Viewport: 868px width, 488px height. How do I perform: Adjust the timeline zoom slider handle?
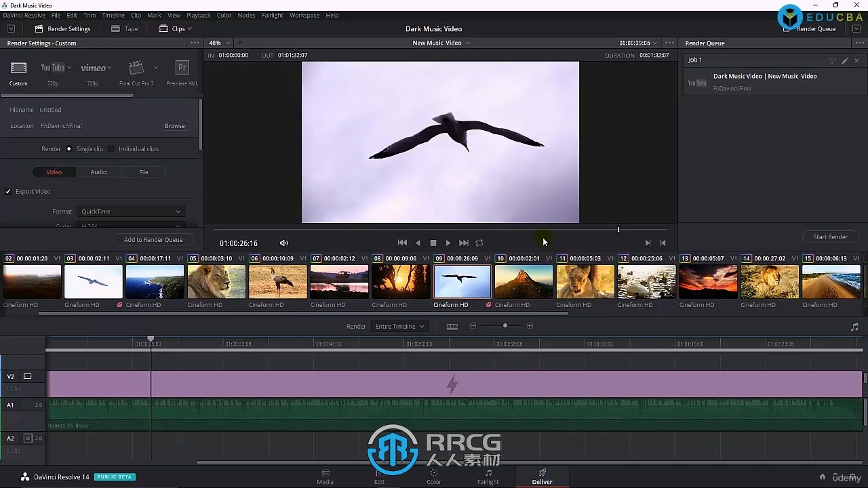pos(505,326)
